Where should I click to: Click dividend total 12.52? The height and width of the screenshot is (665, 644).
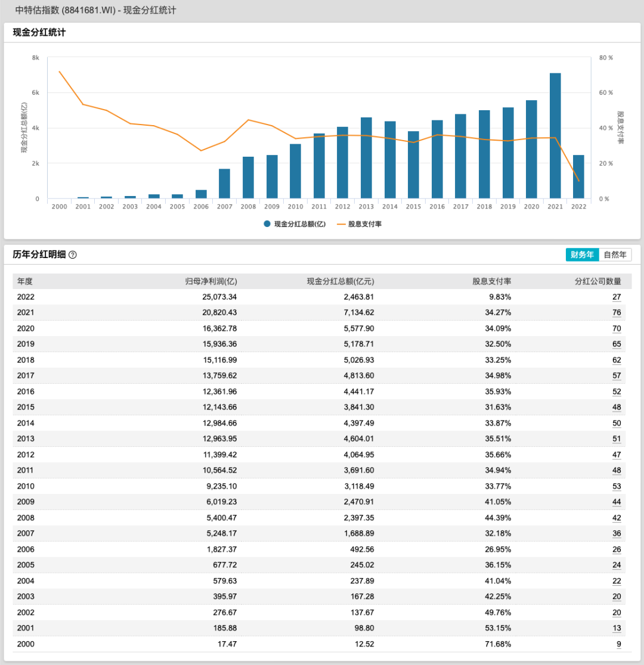pyautogui.click(x=364, y=644)
